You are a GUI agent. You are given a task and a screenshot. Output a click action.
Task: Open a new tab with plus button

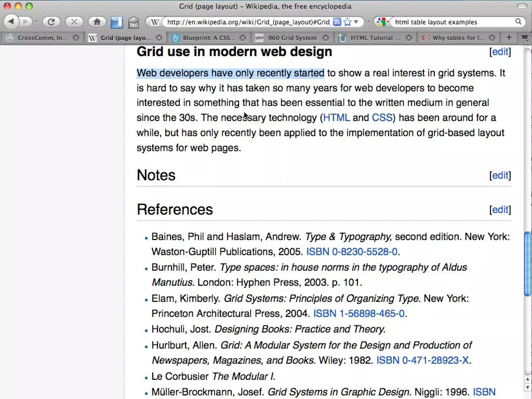pos(509,38)
